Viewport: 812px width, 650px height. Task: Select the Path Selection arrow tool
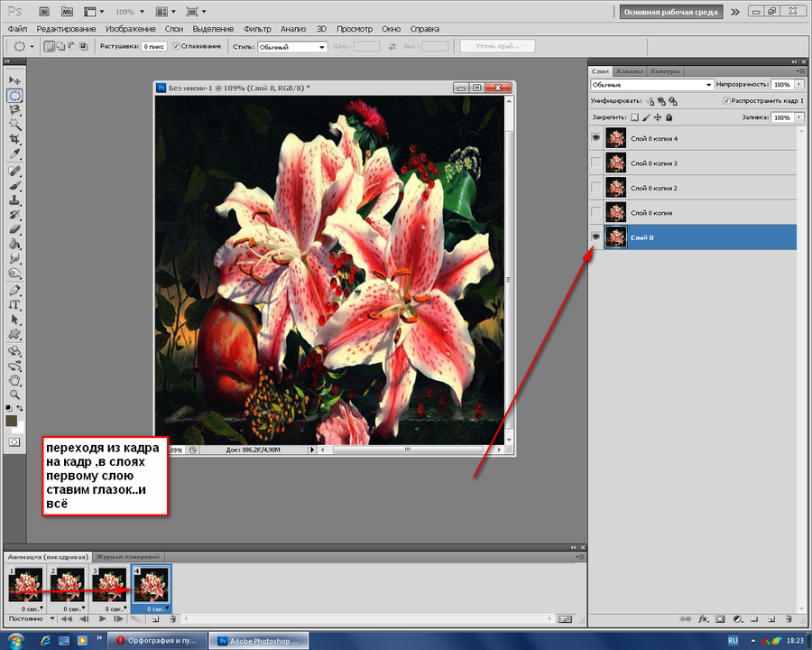tap(14, 320)
